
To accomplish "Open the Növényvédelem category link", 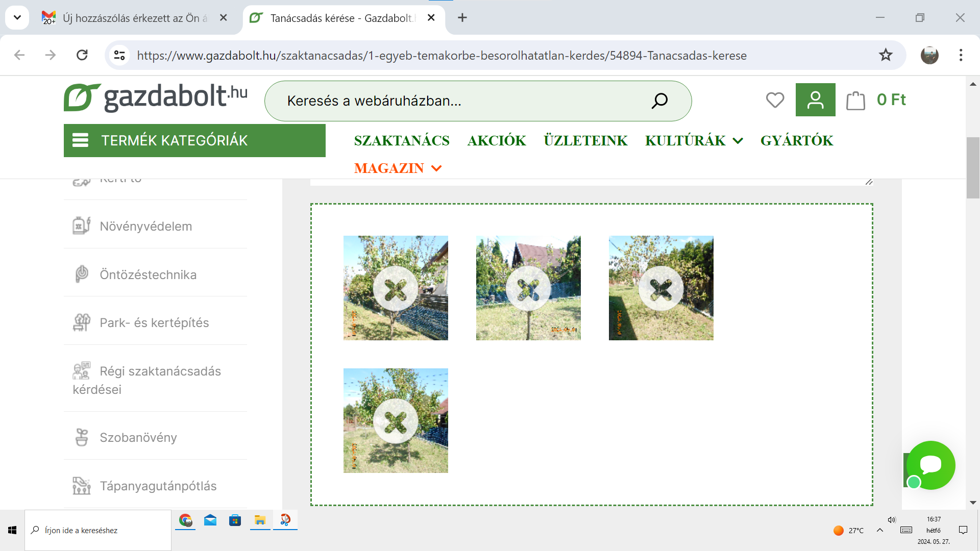I will [146, 227].
